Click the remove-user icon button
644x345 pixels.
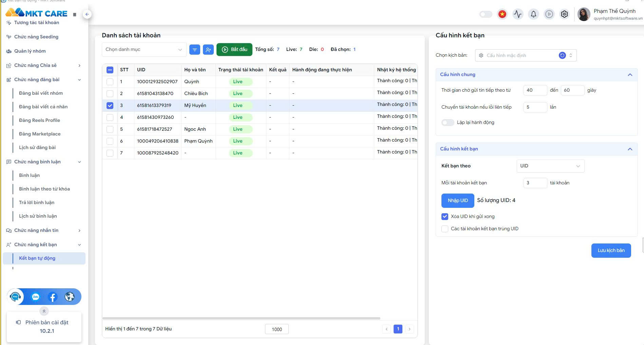tap(208, 50)
